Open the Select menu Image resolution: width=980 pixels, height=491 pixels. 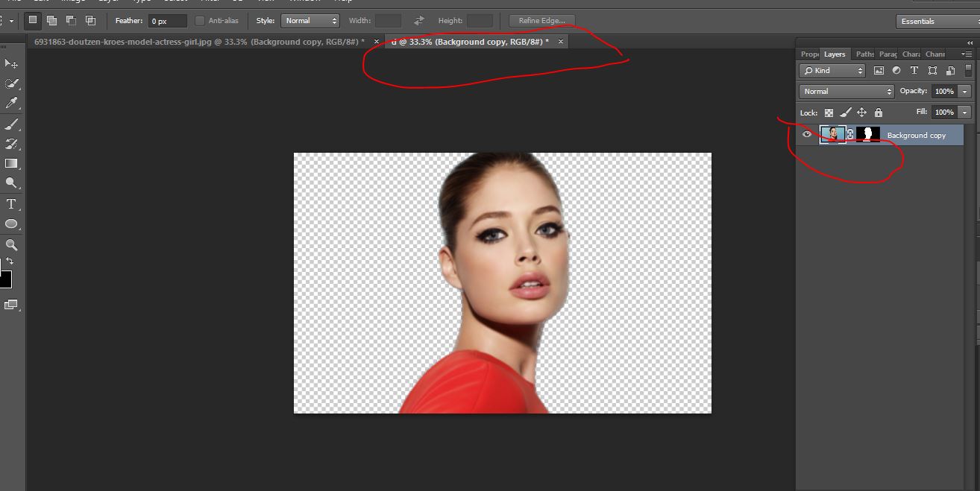tap(174, 1)
